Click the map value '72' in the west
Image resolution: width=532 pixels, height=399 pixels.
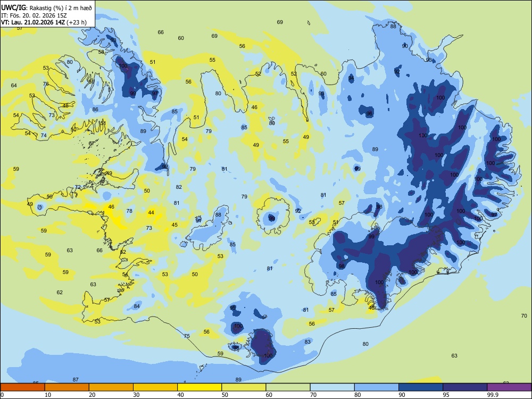click(78, 187)
